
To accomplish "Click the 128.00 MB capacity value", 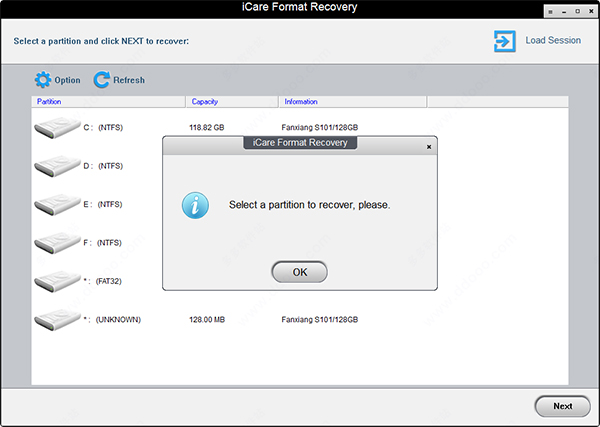I will click(x=207, y=319).
